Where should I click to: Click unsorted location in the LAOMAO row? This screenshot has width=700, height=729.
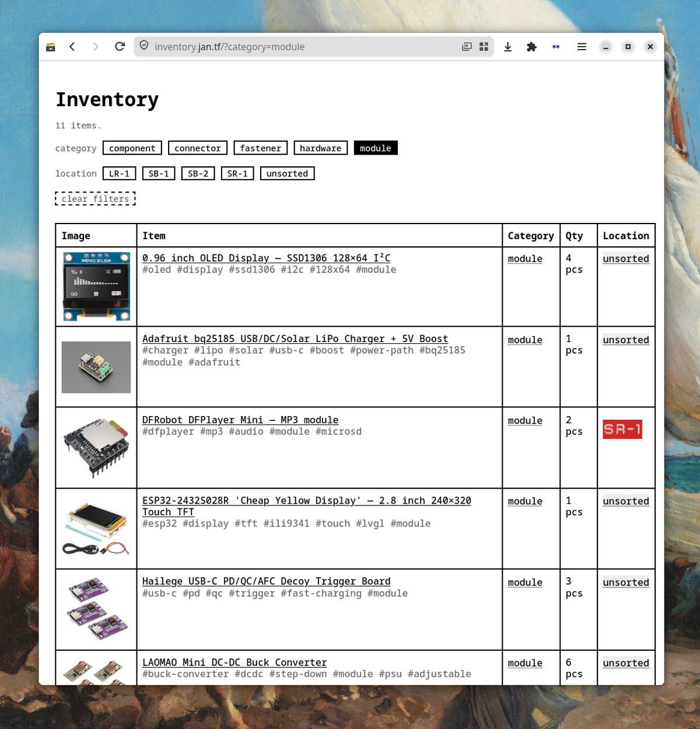click(626, 663)
